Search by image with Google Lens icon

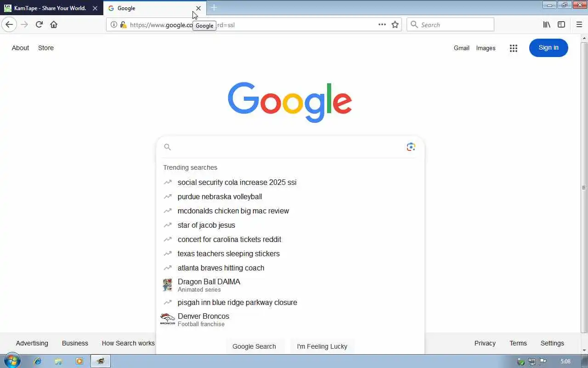[x=411, y=147]
